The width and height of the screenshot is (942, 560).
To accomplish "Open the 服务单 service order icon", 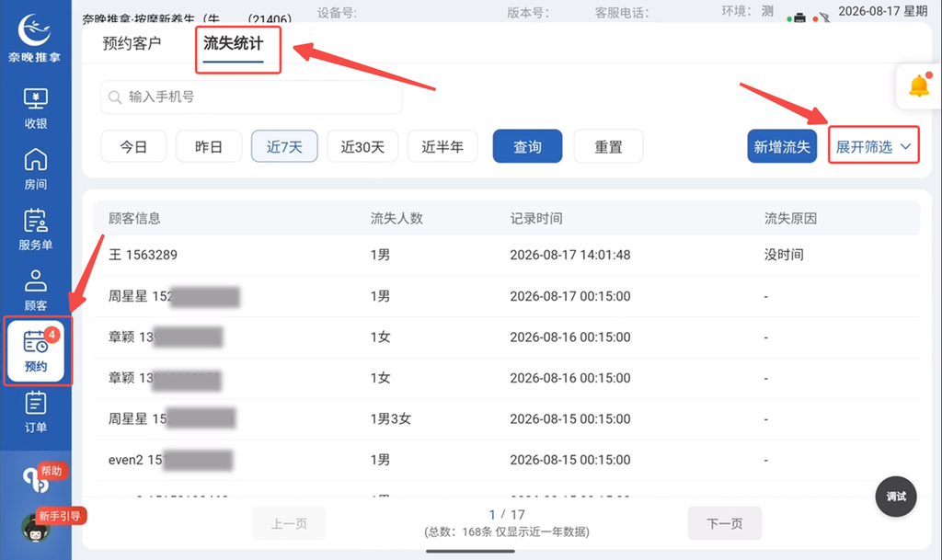I will pyautogui.click(x=36, y=230).
